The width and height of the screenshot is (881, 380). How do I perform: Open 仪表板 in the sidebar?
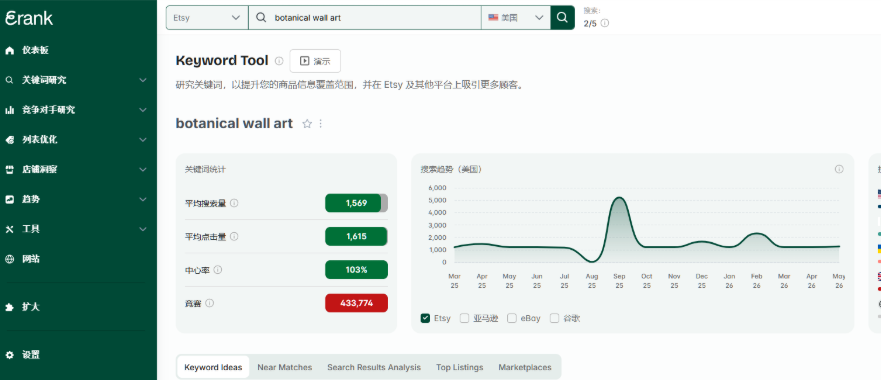click(35, 51)
